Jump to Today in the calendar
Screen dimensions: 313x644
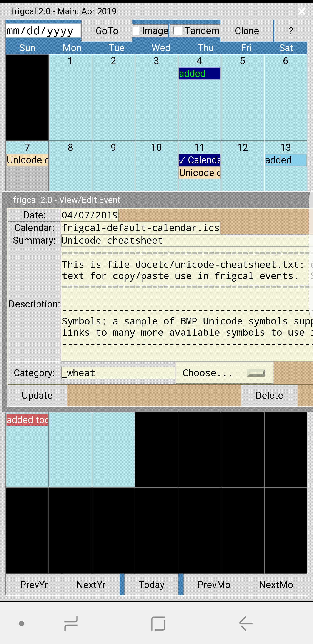click(x=151, y=585)
